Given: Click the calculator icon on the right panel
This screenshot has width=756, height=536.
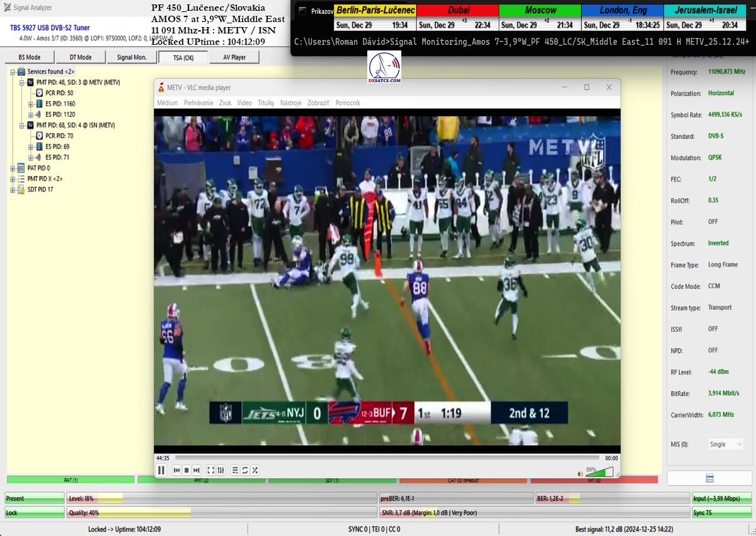Looking at the screenshot, I should [x=709, y=478].
